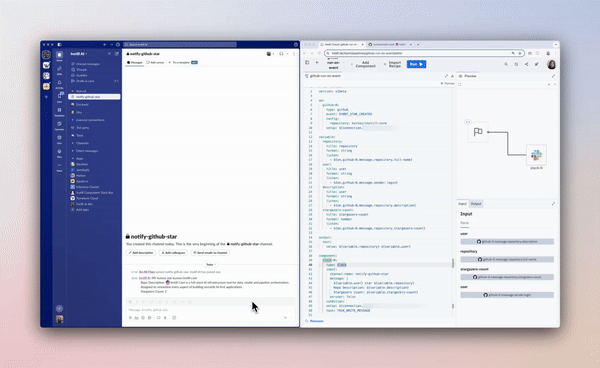Expand the editor panel to fullscreen
The image size is (600, 368).
446,76
